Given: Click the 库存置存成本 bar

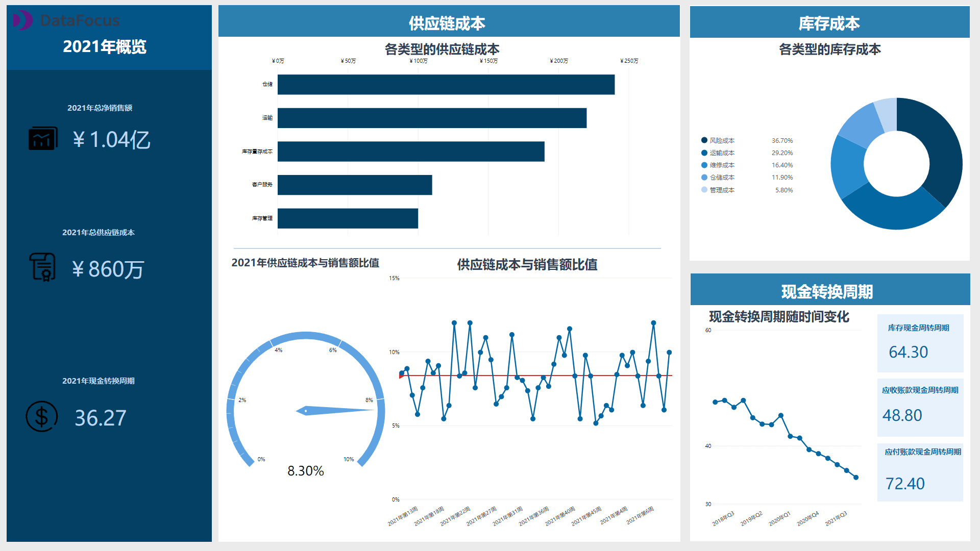Looking at the screenshot, I should tap(411, 152).
